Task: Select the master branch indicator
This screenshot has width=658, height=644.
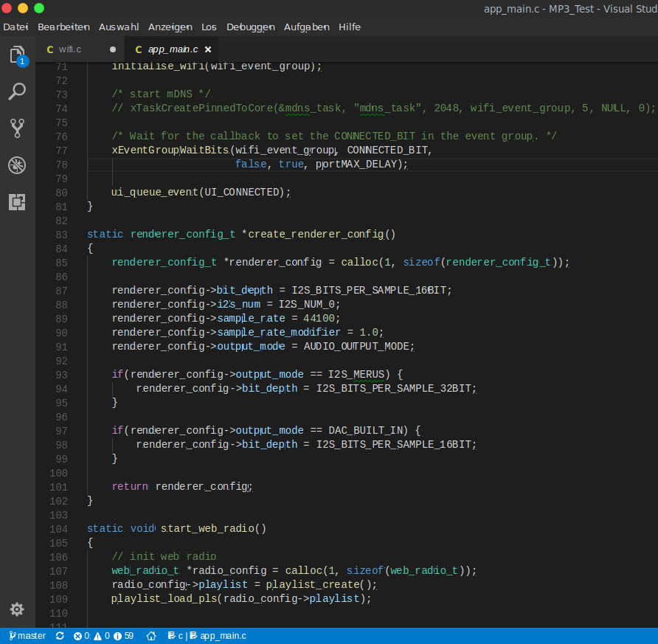Action: pos(27,635)
